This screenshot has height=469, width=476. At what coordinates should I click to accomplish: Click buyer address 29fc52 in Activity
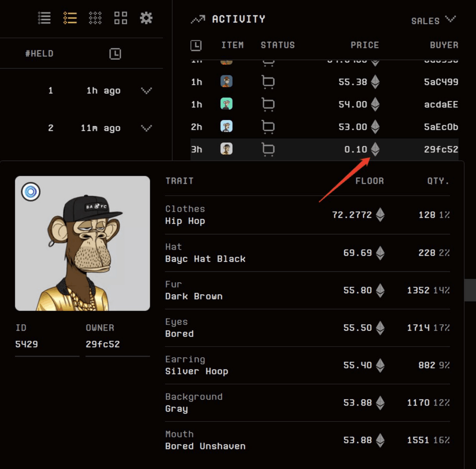point(441,149)
